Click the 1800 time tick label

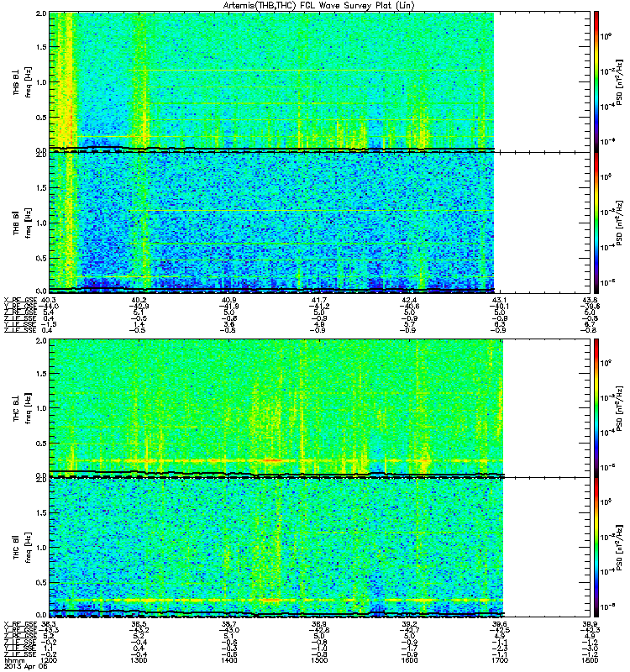coord(590,660)
